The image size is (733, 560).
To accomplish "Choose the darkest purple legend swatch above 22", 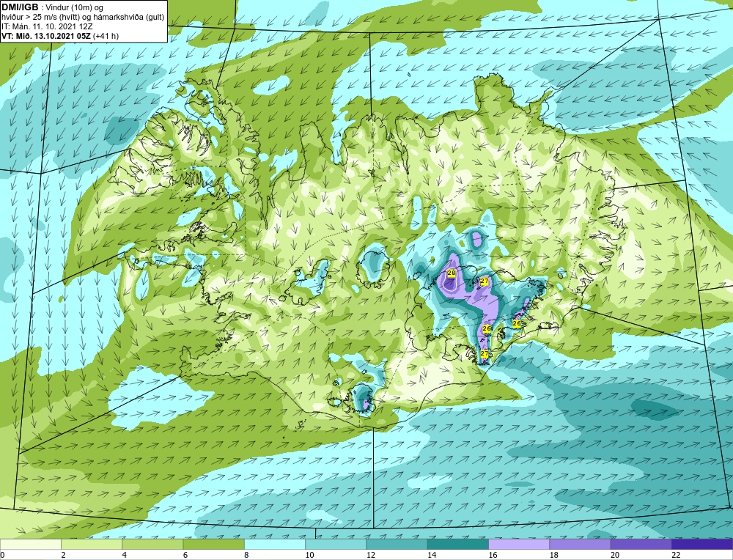I will click(x=702, y=545).
